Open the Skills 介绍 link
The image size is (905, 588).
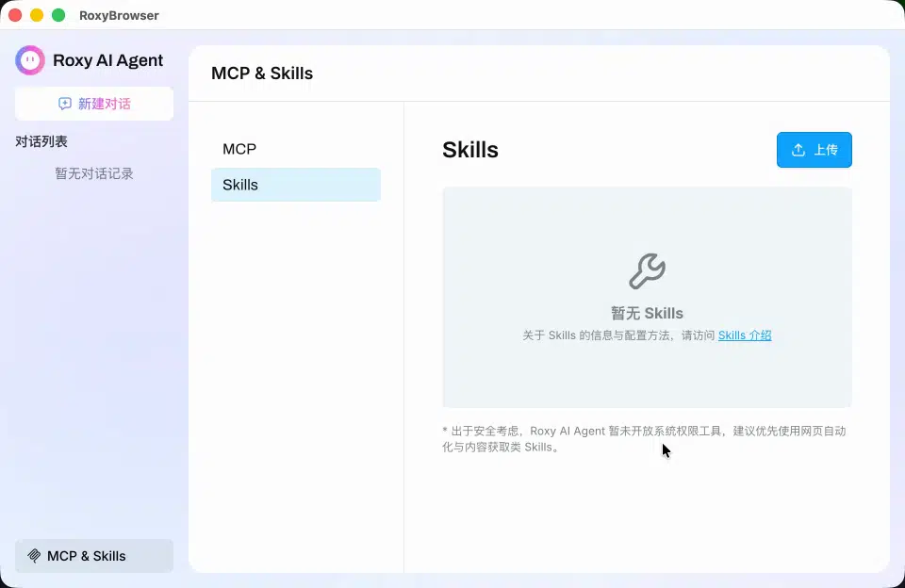(745, 335)
